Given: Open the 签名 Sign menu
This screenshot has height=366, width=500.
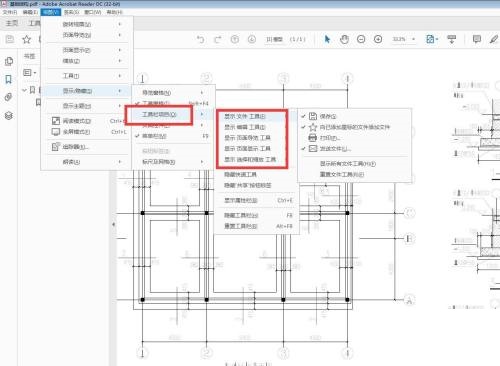Looking at the screenshot, I should (72, 12).
